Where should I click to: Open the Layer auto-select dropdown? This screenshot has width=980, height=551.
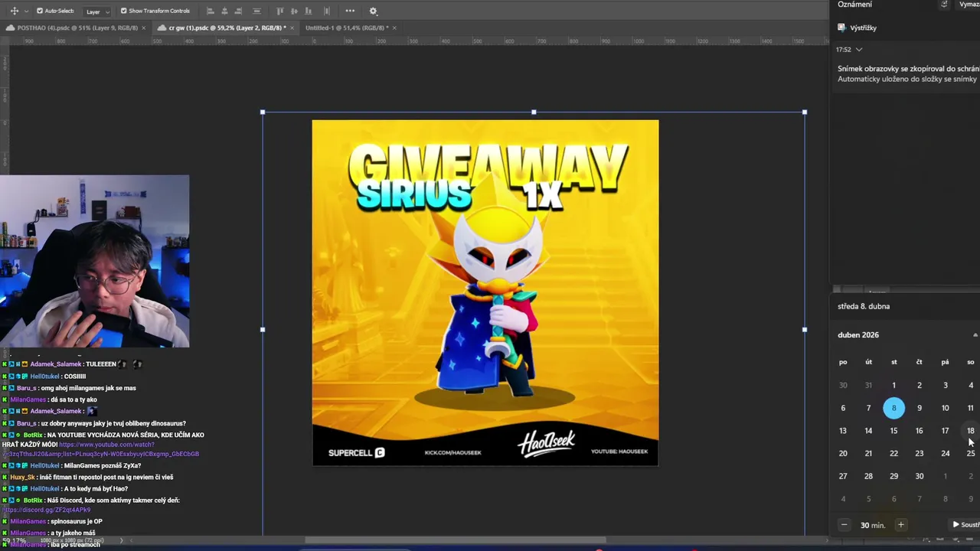(96, 11)
